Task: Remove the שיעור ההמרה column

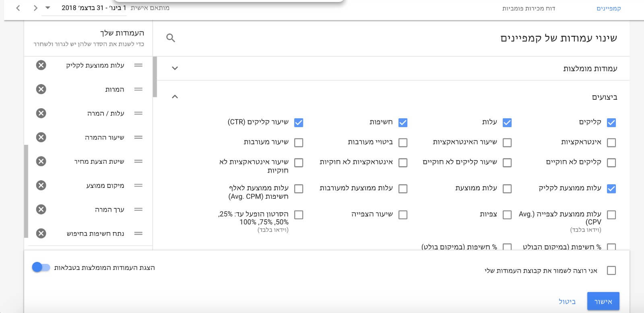Action: click(41, 138)
